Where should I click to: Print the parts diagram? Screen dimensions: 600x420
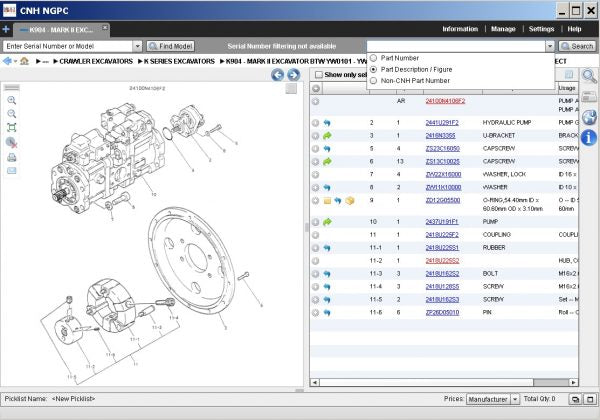point(12,157)
